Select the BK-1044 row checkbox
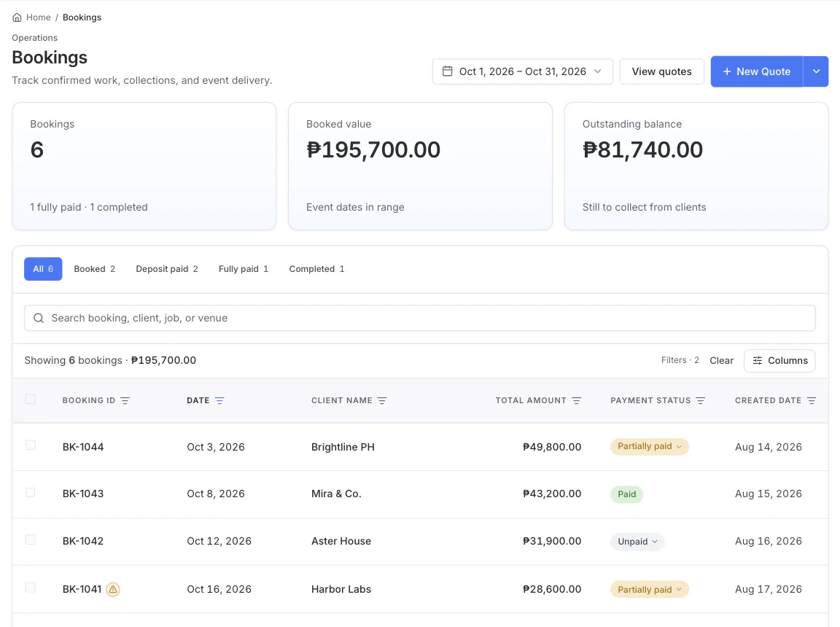840x627 pixels. click(31, 445)
